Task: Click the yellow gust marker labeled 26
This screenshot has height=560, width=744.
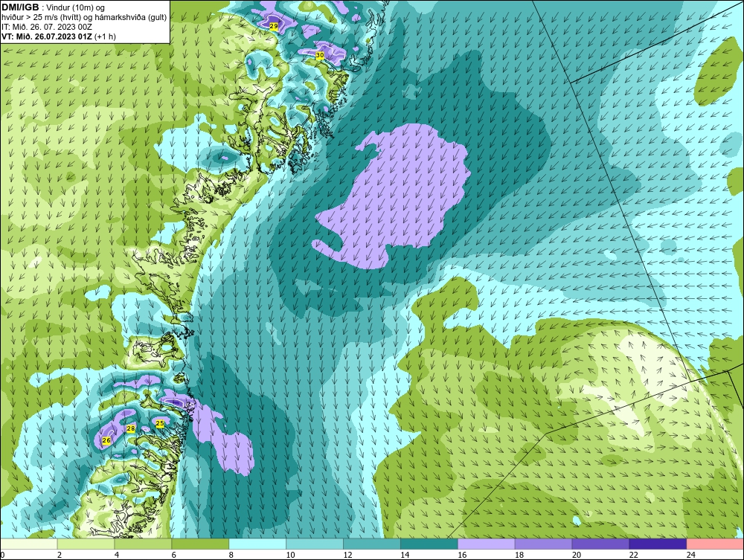Action: coord(106,440)
